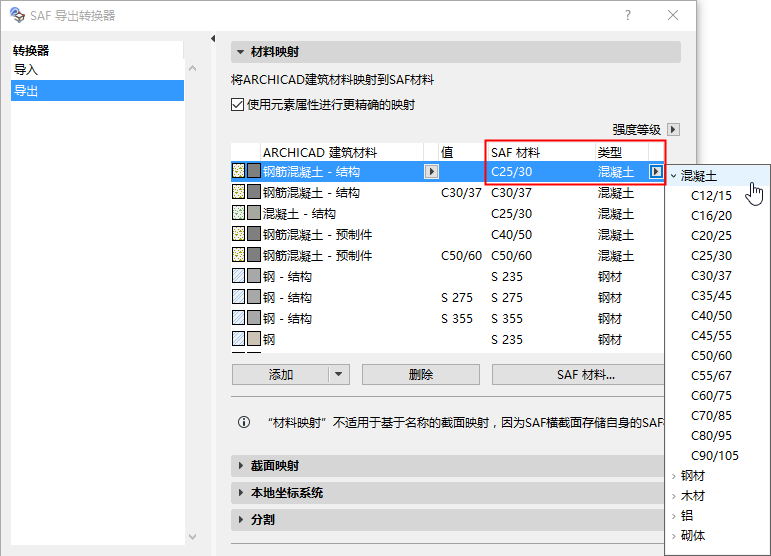Select C40/50 in the popup menu
The width and height of the screenshot is (771, 556).
point(711,316)
